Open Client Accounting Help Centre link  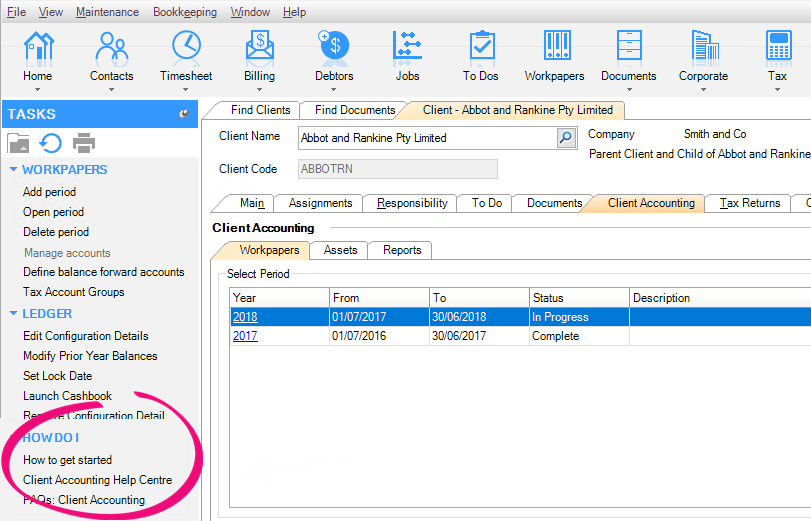pos(97,480)
